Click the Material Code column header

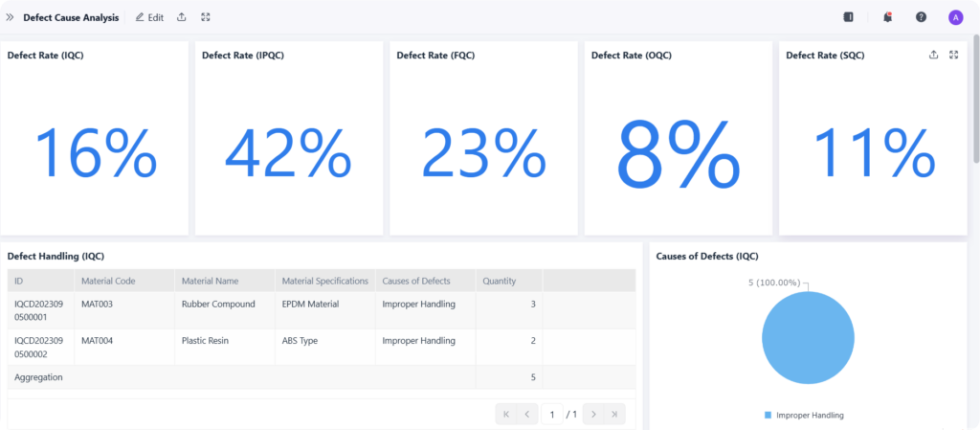click(108, 281)
